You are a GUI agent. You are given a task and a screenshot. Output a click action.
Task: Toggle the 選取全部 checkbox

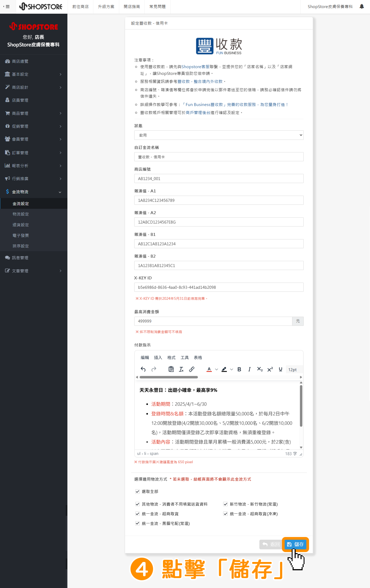tap(137, 491)
